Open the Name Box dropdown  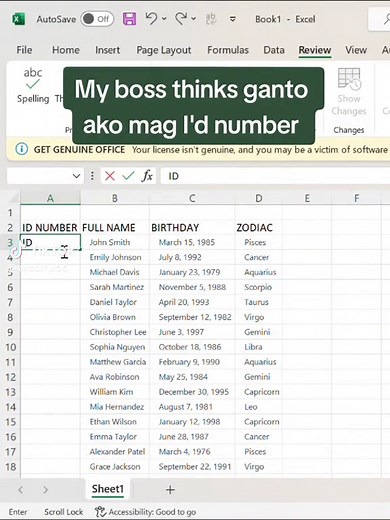[77, 176]
